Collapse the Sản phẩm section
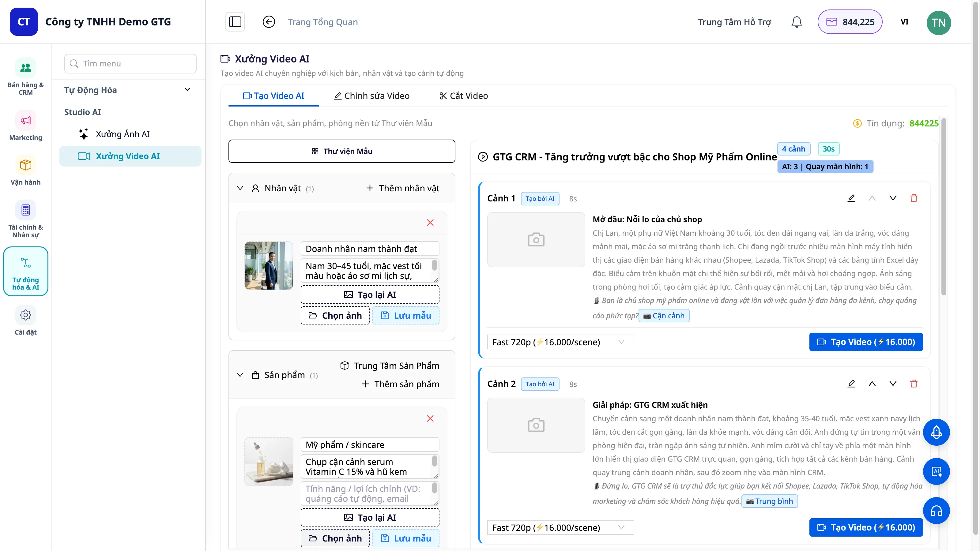The height and width of the screenshot is (551, 980). [240, 375]
